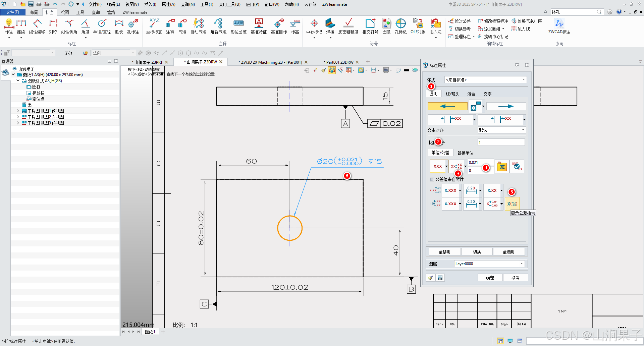The height and width of the screenshot is (346, 644).
Task: Select the 标高 elevation tool
Action: click(295, 26)
